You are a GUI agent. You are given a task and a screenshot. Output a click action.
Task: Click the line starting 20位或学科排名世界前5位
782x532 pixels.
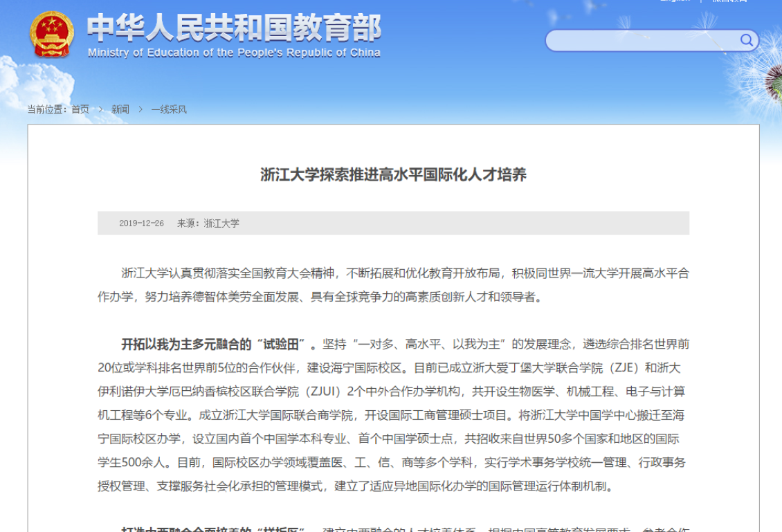coord(389,368)
